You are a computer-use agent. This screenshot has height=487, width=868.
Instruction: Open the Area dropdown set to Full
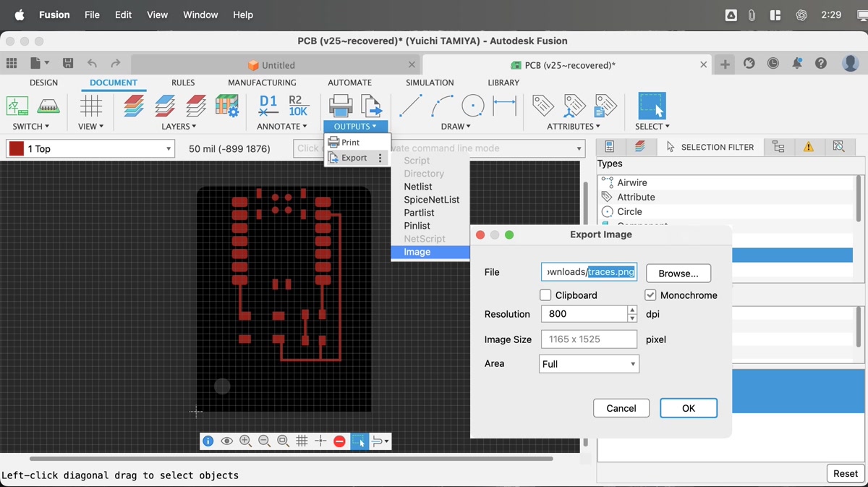tap(589, 364)
